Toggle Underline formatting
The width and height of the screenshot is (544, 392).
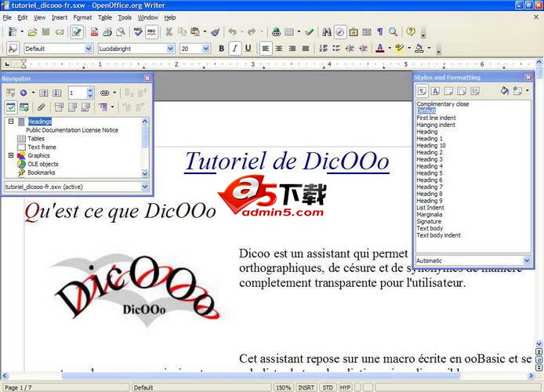[248, 49]
